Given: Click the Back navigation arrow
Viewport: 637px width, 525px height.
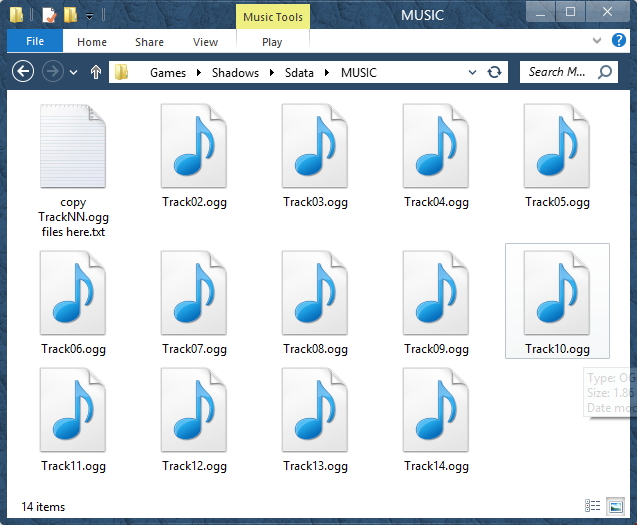Looking at the screenshot, I should [x=22, y=72].
